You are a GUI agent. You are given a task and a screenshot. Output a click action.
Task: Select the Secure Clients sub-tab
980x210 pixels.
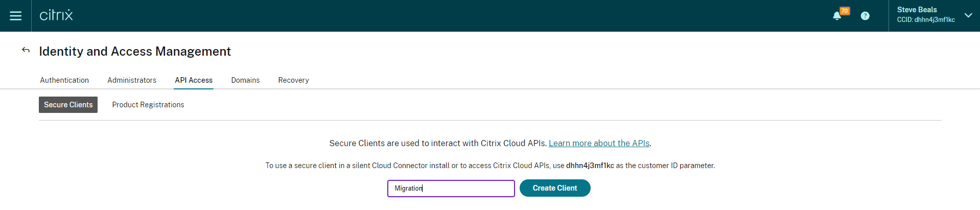pyautogui.click(x=68, y=105)
